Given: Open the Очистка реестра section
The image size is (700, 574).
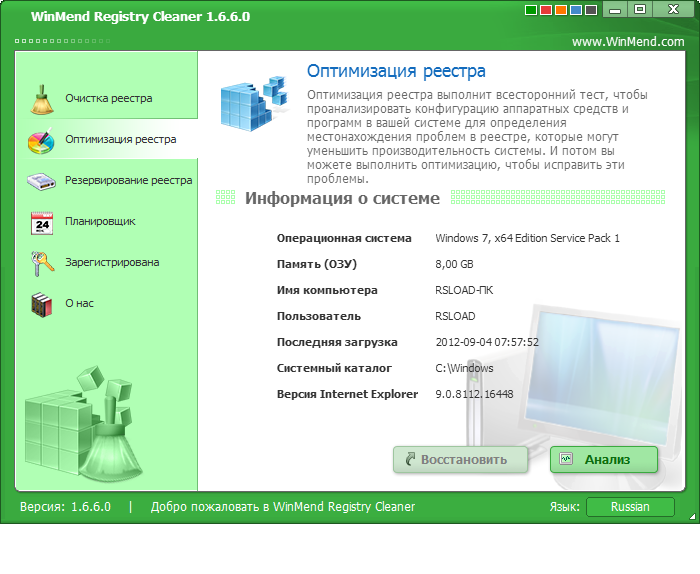Looking at the screenshot, I should coord(107,99).
